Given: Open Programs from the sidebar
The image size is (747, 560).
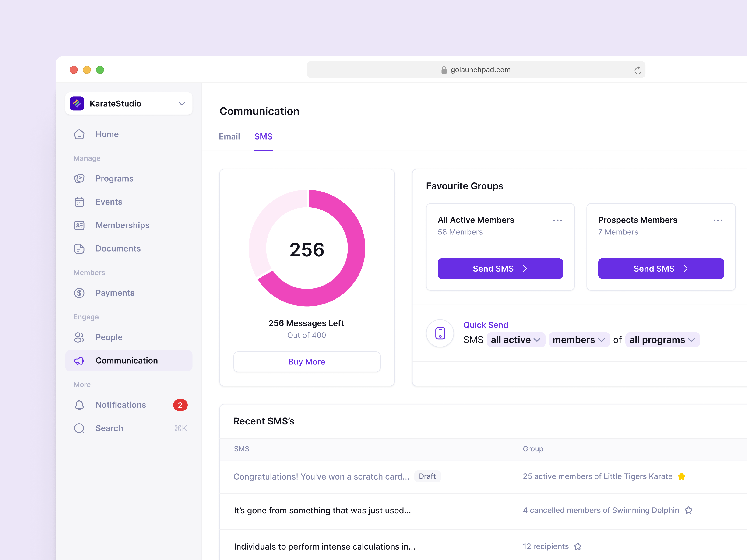Looking at the screenshot, I should pyautogui.click(x=129, y=178).
